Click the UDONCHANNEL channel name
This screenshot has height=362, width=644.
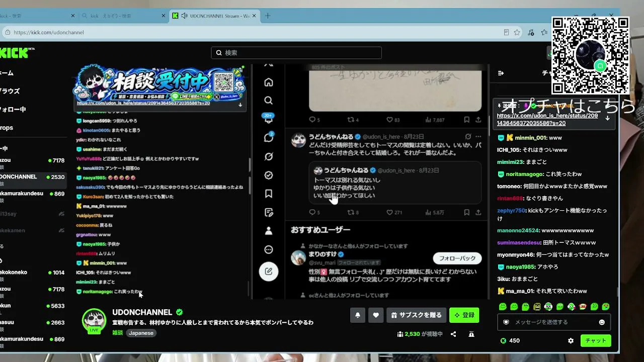point(142,312)
